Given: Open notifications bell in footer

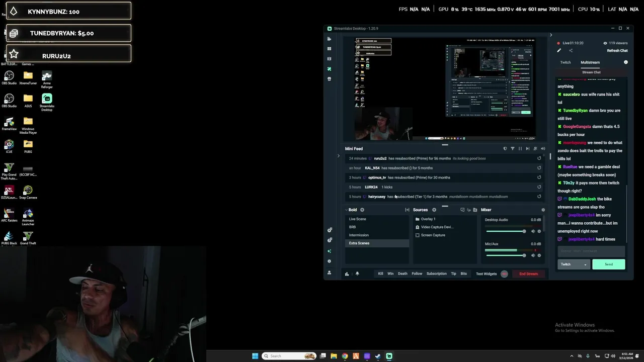Looking at the screenshot, I should 357,274.
